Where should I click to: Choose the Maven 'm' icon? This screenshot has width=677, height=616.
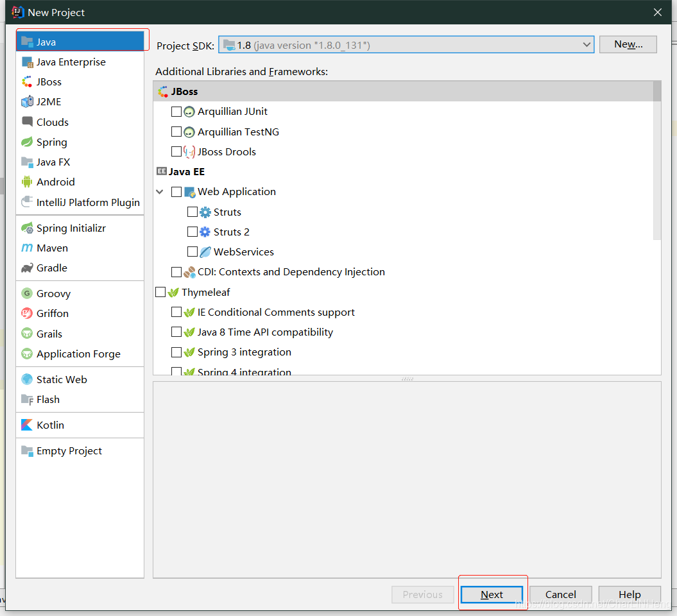pyautogui.click(x=27, y=248)
